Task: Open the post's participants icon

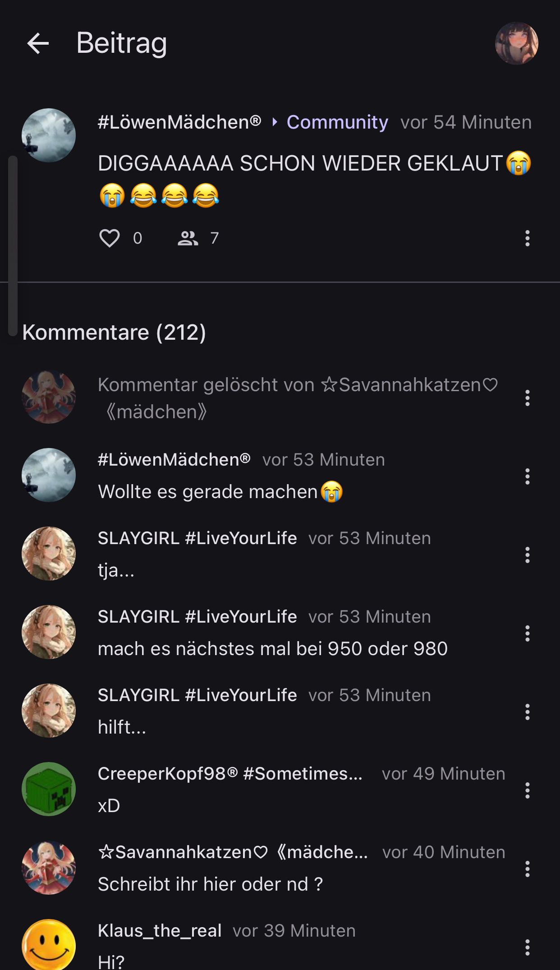Action: click(x=188, y=238)
